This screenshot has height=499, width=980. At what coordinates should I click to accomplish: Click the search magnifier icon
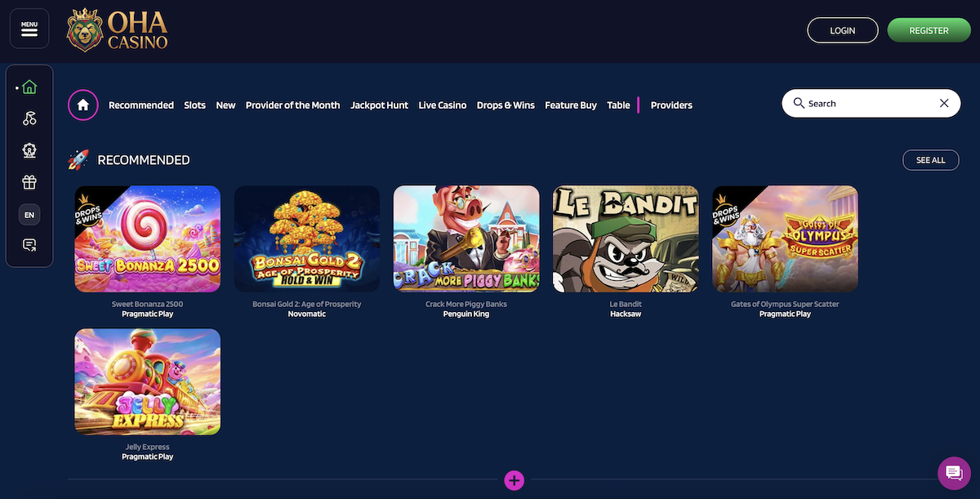click(799, 104)
